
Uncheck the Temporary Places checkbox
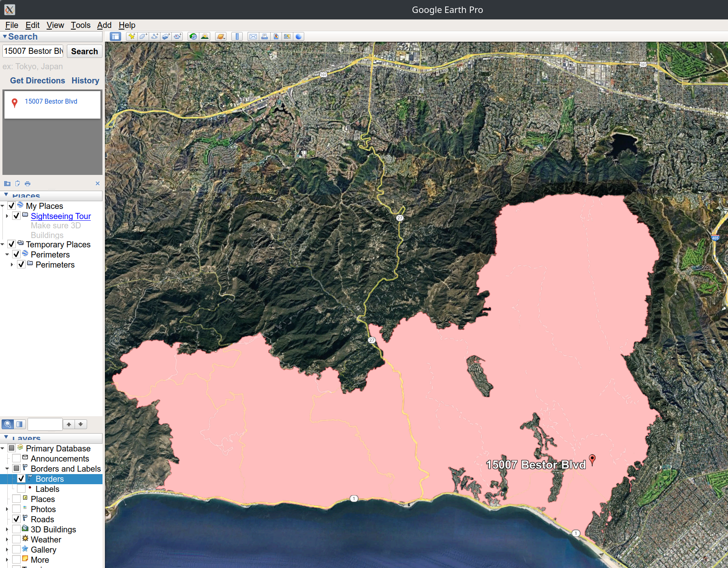click(12, 244)
